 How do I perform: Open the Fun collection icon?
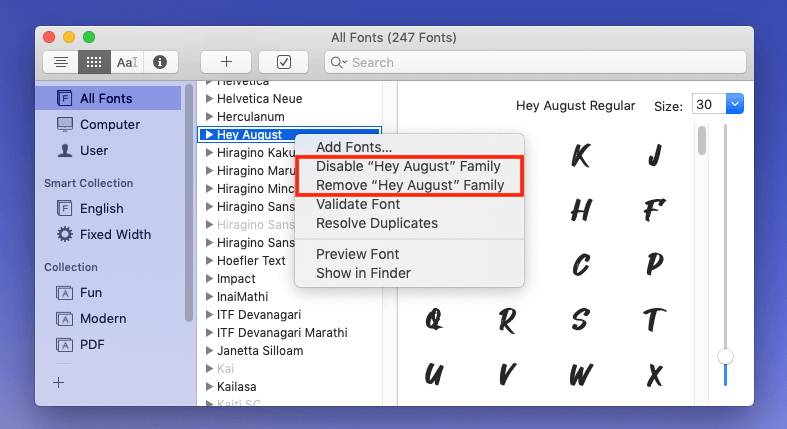click(64, 293)
